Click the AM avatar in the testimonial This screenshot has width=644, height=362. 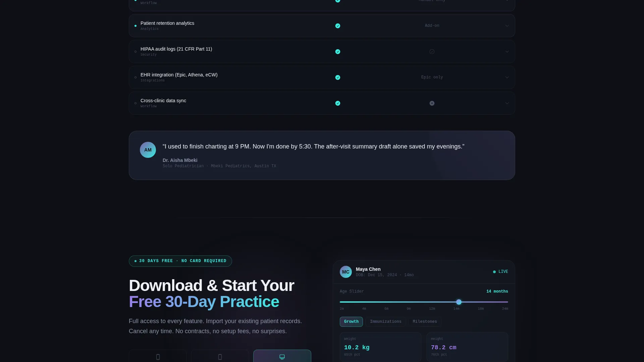click(x=148, y=150)
